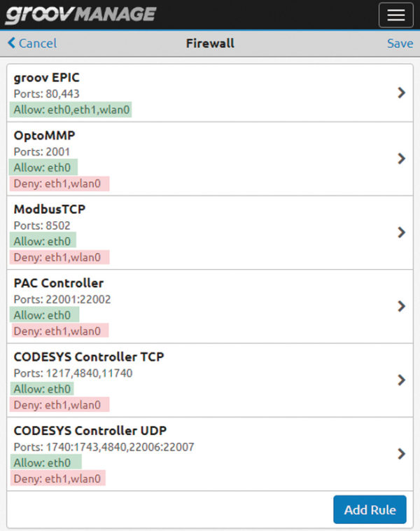This screenshot has width=420, height=531.
Task: Expand CODESYS Controller TCP chevron
Action: 401,380
